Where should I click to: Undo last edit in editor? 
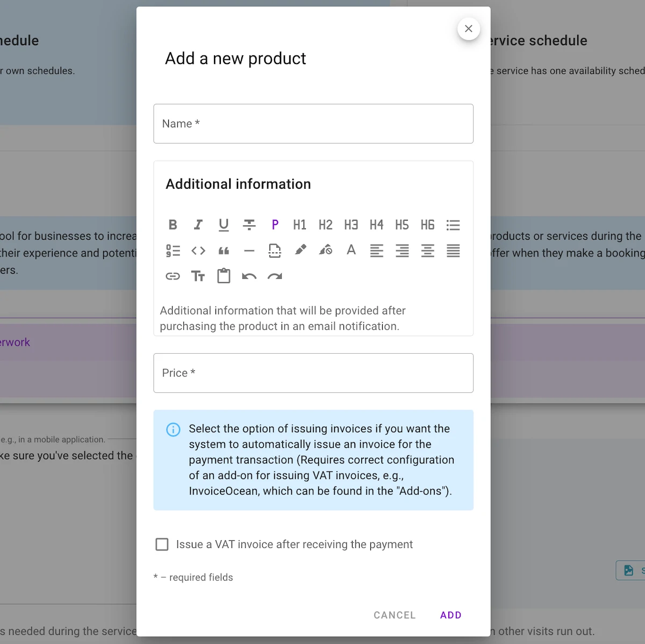(x=249, y=276)
